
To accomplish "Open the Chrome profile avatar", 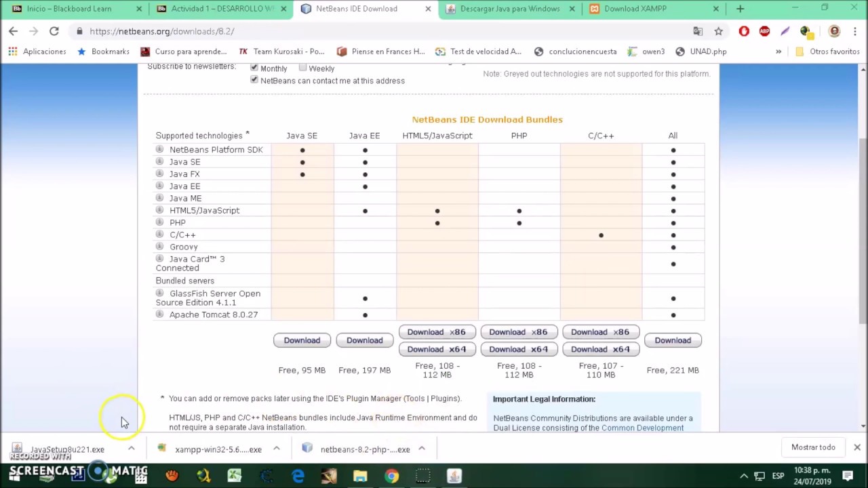I will (x=834, y=31).
